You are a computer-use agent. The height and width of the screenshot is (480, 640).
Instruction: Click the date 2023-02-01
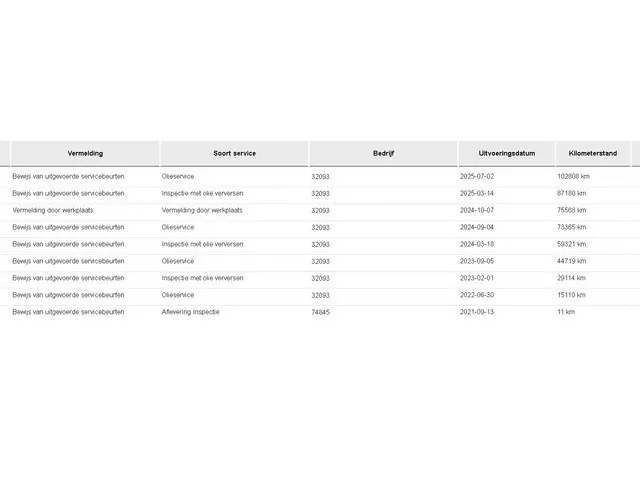[479, 278]
